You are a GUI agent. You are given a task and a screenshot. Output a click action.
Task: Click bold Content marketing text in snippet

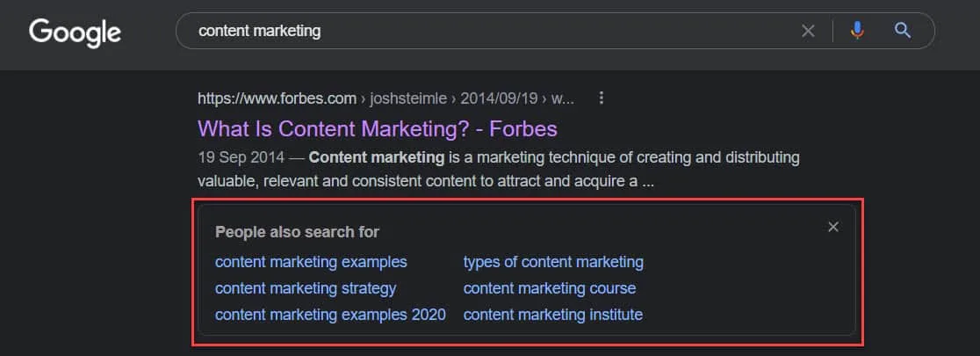click(377, 158)
